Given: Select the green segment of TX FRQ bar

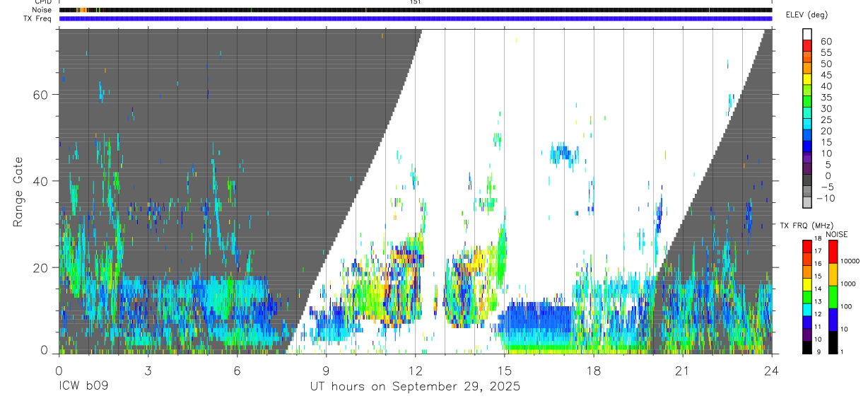Looking at the screenshot, I should click(808, 297).
